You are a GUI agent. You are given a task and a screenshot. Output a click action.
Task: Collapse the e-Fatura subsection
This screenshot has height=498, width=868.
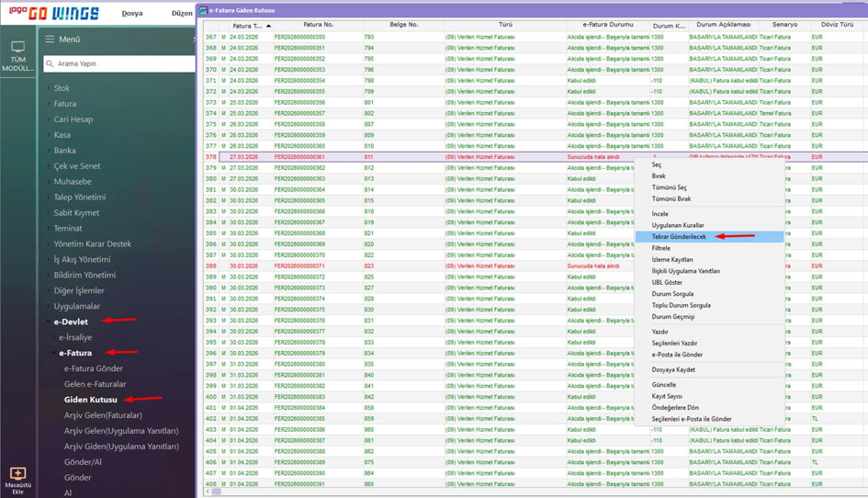coord(53,353)
